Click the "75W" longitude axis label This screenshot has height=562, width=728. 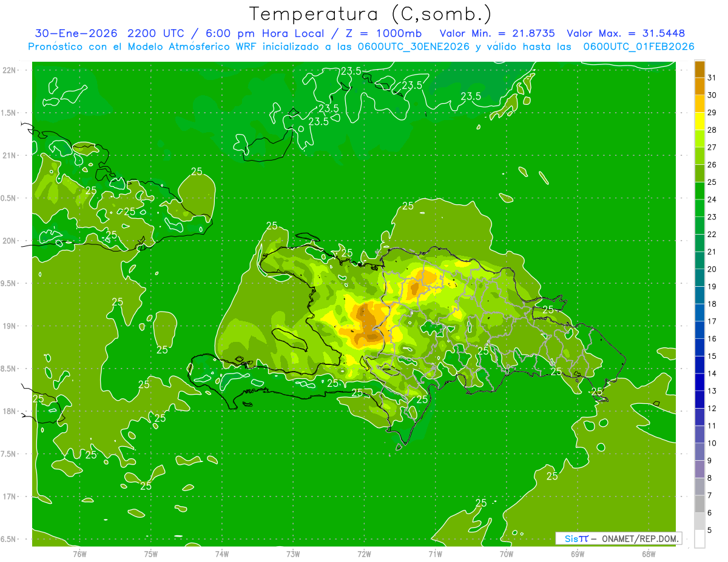[151, 554]
